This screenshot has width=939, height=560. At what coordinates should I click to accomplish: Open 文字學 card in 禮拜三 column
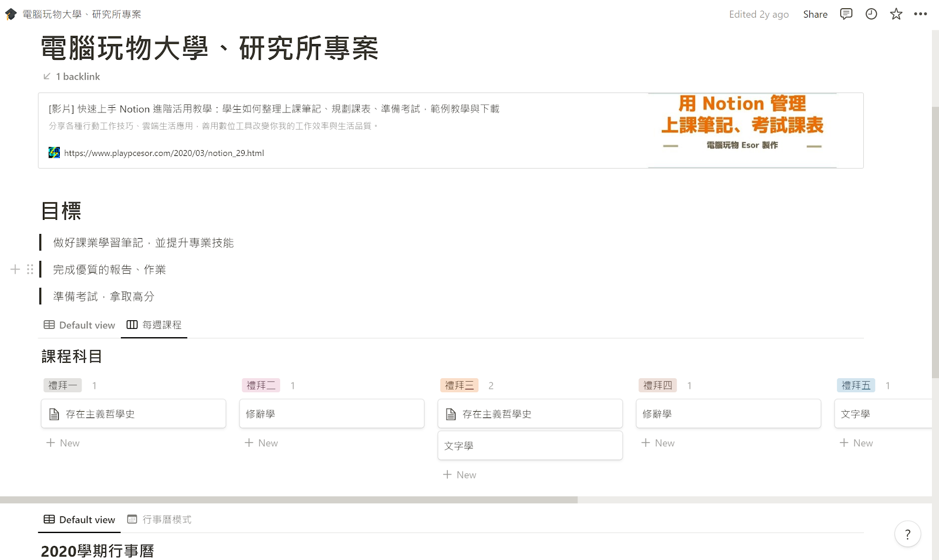click(530, 445)
